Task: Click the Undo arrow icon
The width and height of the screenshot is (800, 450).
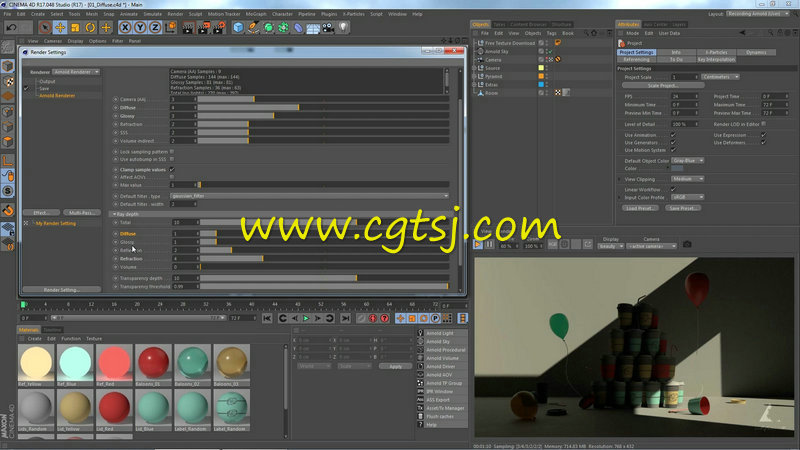Action: (12, 28)
